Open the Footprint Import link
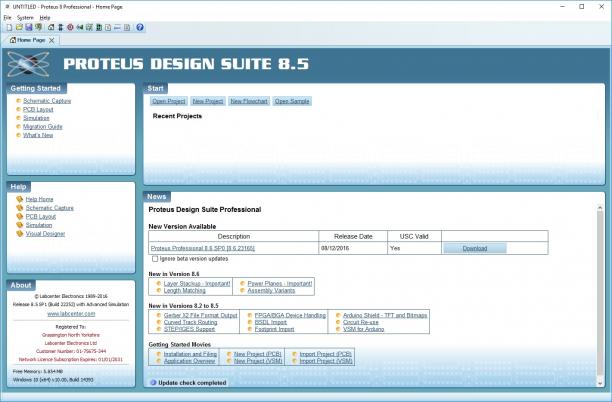The height and width of the screenshot is (402, 612). coord(274,329)
